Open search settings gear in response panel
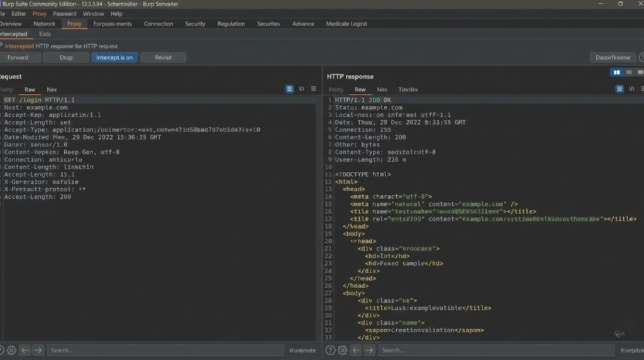The width and height of the screenshot is (644, 360). 342,350
